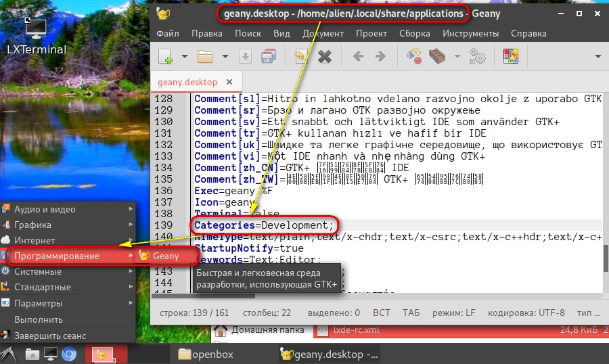Open terminal monitor icon on taskbar
609x364 pixels.
click(51, 355)
